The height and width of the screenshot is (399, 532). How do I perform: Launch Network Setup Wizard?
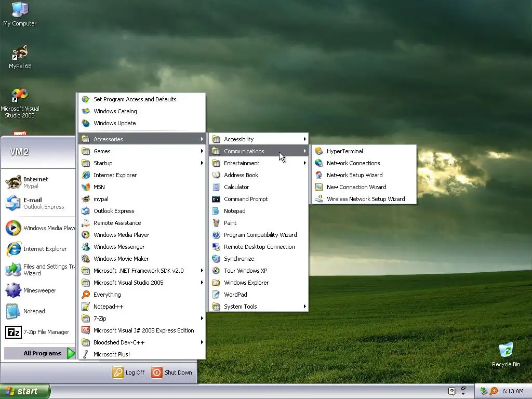point(363,175)
